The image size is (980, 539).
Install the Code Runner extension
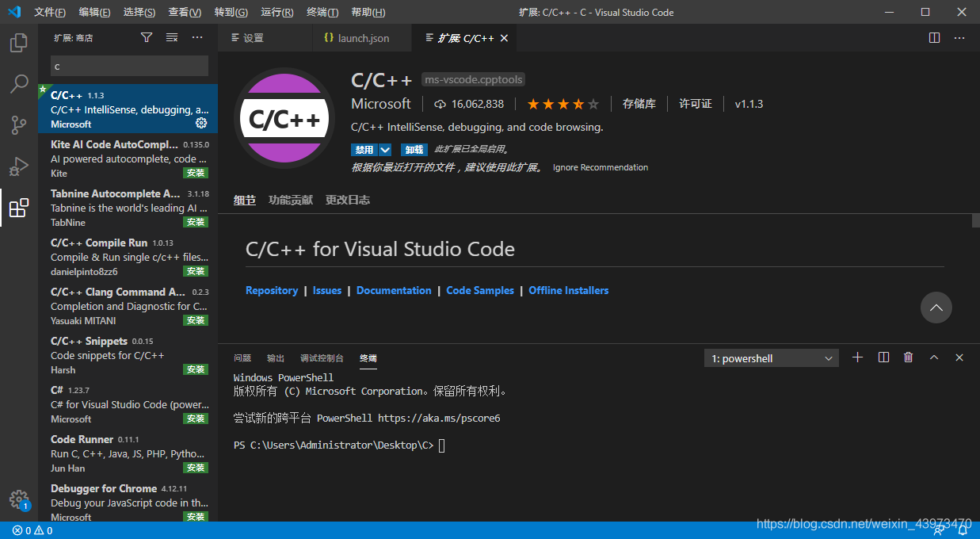pos(196,468)
